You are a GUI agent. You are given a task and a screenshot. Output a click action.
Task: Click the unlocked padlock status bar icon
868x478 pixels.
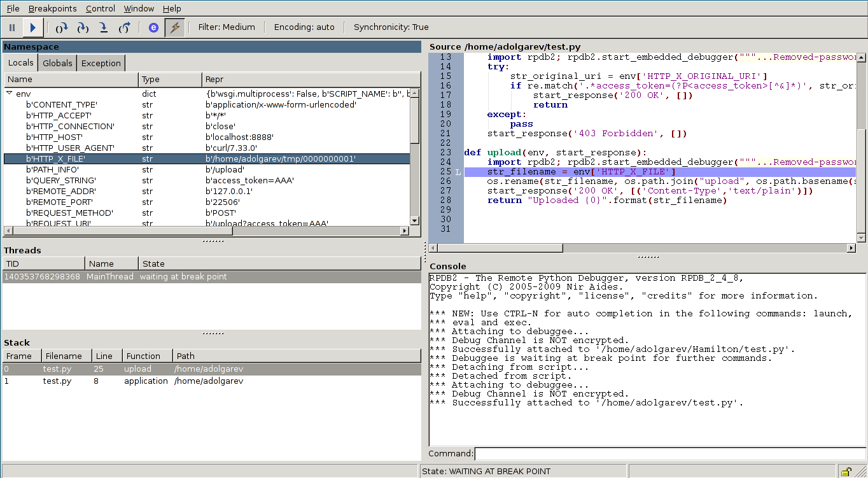pyautogui.click(x=846, y=472)
